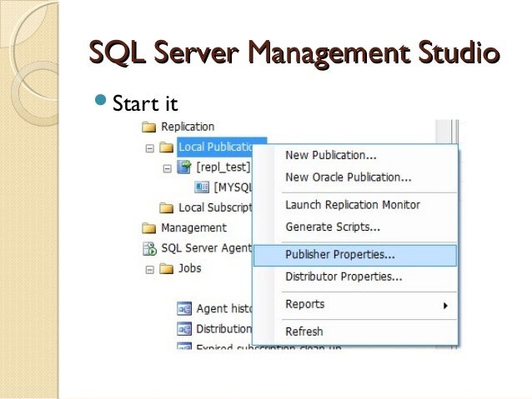Select the Distribution job label
This screenshot has height=399, width=532.
click(x=224, y=329)
